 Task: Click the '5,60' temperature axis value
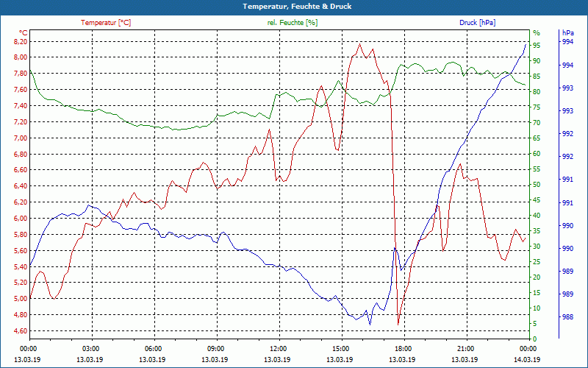click(x=21, y=251)
